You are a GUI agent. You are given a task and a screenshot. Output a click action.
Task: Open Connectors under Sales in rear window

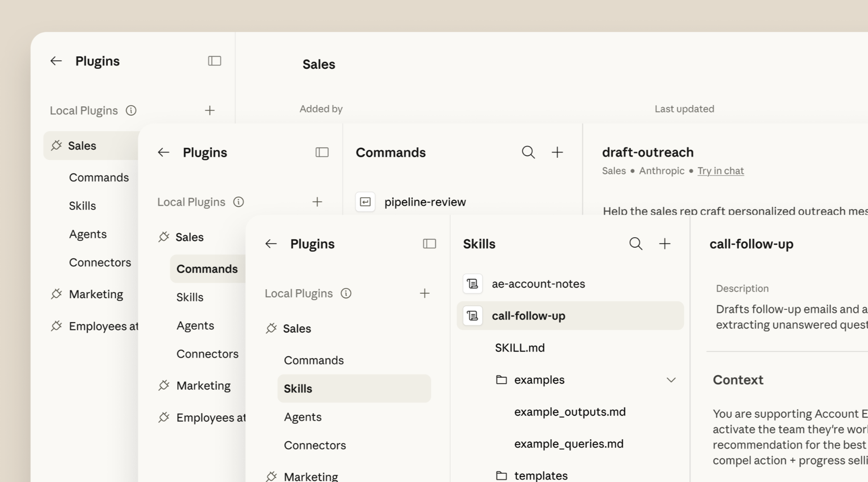[x=100, y=262]
